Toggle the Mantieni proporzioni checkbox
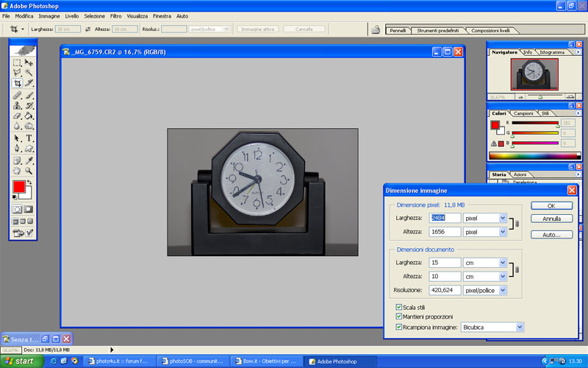The height and width of the screenshot is (368, 588). click(x=399, y=316)
